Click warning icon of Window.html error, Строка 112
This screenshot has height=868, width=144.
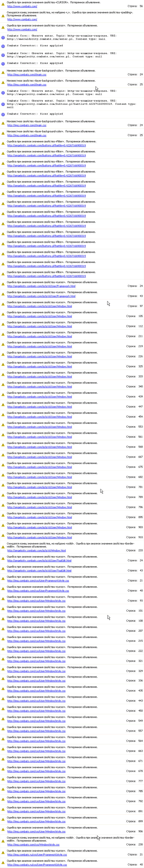click(x=3, y=324)
